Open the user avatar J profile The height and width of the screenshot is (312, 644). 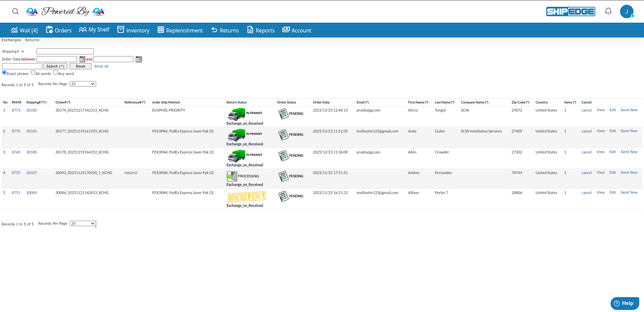[626, 11]
